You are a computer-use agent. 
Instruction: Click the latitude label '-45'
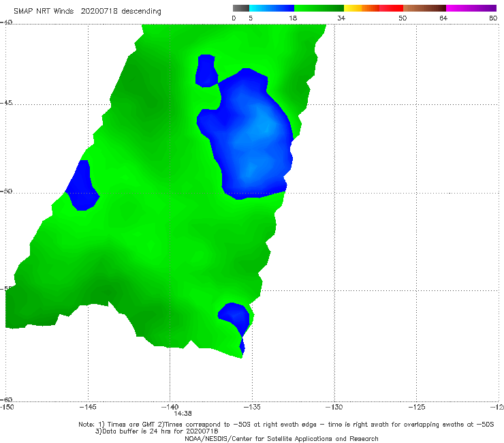tap(6, 103)
